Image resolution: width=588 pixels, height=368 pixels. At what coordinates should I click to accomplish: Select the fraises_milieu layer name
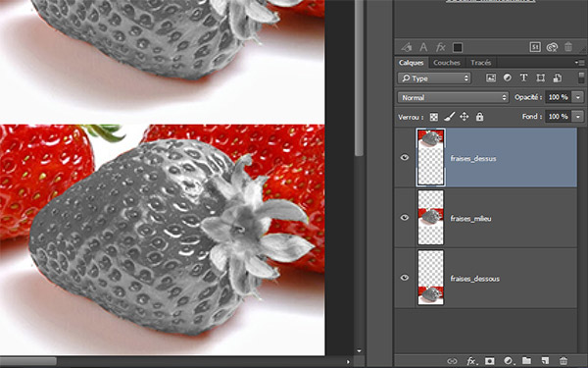[x=471, y=219]
